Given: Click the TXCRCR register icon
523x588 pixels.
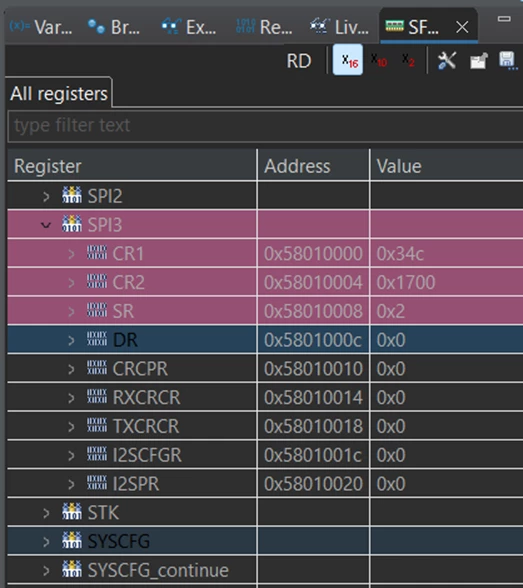Looking at the screenshot, I should (97, 425).
